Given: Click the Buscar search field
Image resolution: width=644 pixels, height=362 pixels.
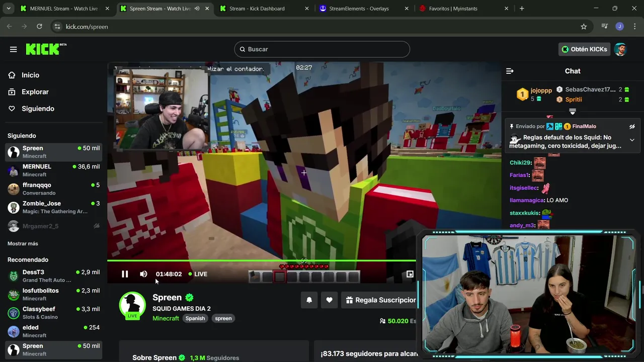Looking at the screenshot, I should click(x=322, y=49).
